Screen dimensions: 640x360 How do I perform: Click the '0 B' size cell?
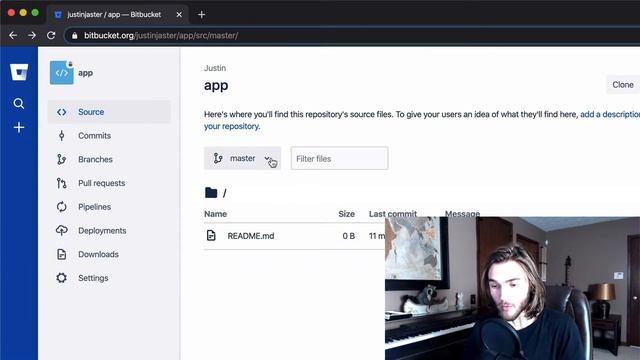tap(349, 236)
